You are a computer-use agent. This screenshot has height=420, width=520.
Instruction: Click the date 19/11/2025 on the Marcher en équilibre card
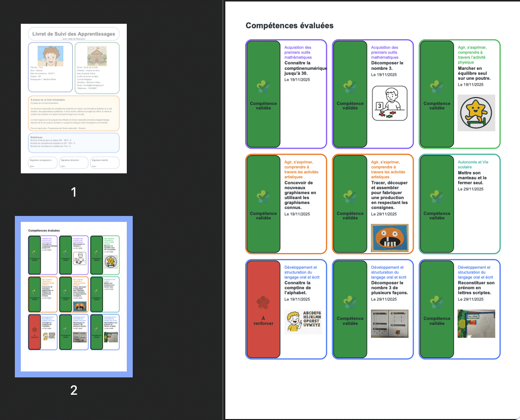pyautogui.click(x=470, y=85)
